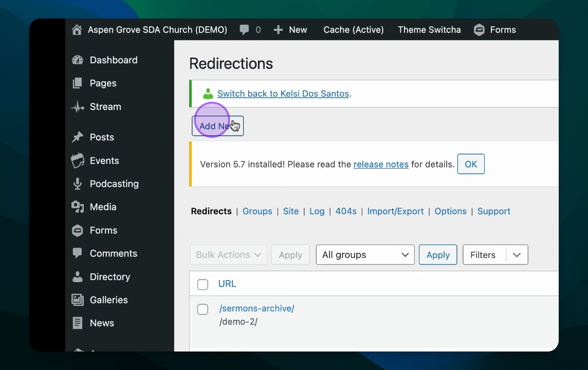588x370 pixels.
Task: Open the All groups dropdown
Action: (365, 254)
